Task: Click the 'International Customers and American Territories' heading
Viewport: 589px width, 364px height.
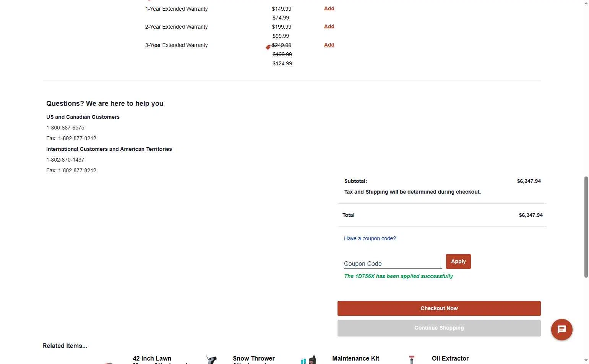Action: (x=109, y=149)
